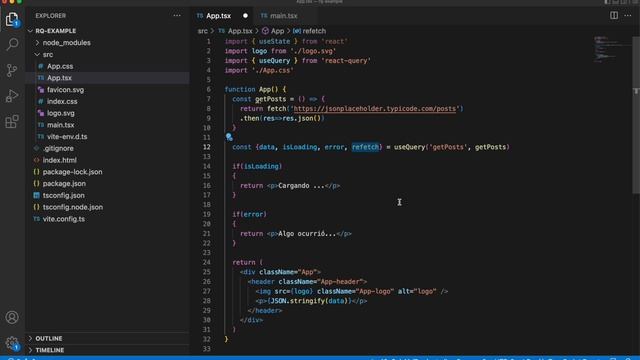Split the editor to the right
Image resolution: width=640 pixels, height=360 pixels.
coord(614,16)
